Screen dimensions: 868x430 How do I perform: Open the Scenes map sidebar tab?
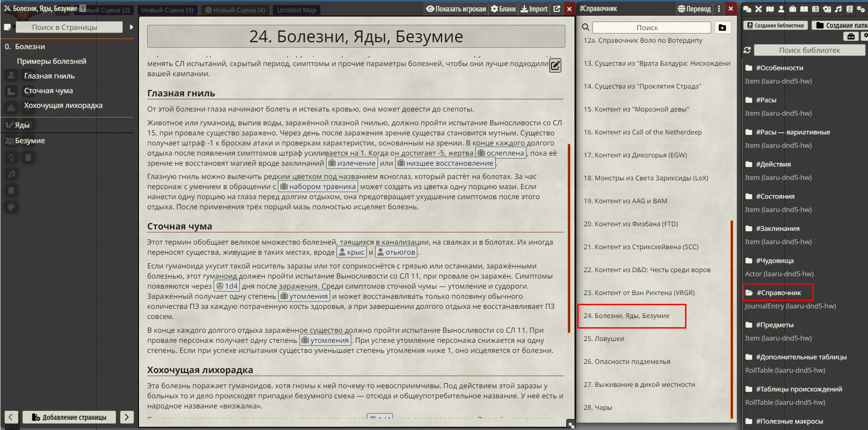(770, 9)
